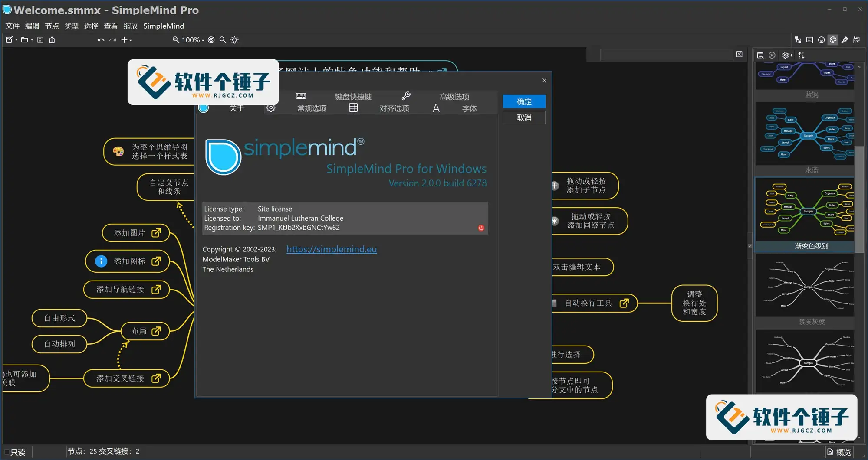Open the 文件 menu

click(x=13, y=26)
